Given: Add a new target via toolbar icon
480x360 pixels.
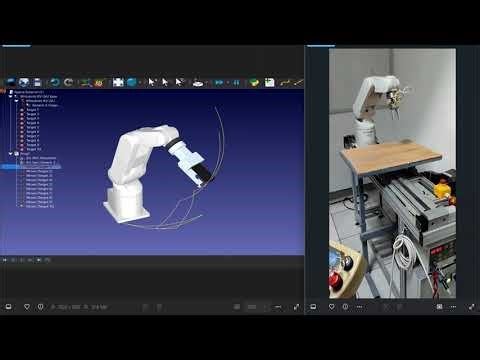Looking at the screenshot, I should (x=99, y=82).
